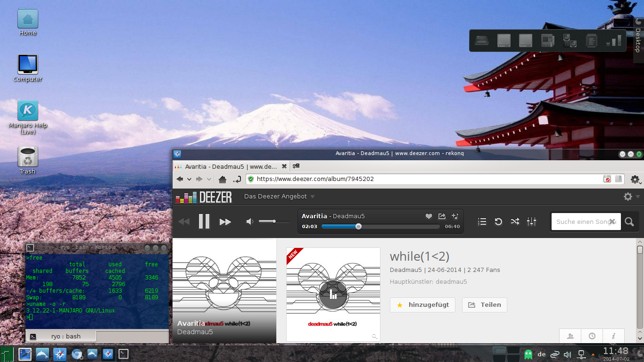644x362 pixels.
Task: Select the 'ryo : bash' Konsole tab
Action: point(61,337)
